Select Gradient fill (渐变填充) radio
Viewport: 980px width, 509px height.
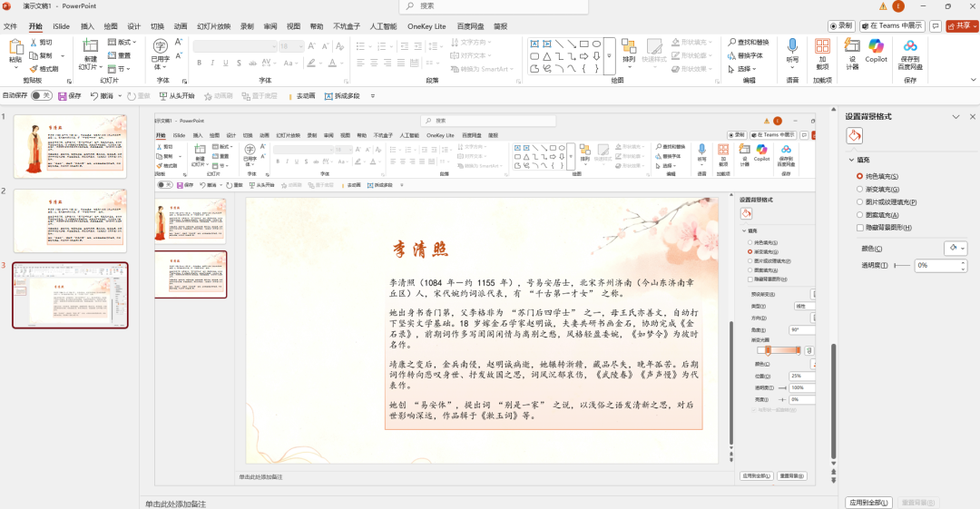[x=860, y=189]
